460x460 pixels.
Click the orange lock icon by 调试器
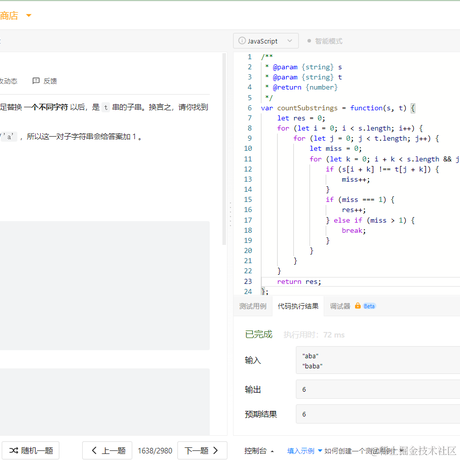coord(358,306)
